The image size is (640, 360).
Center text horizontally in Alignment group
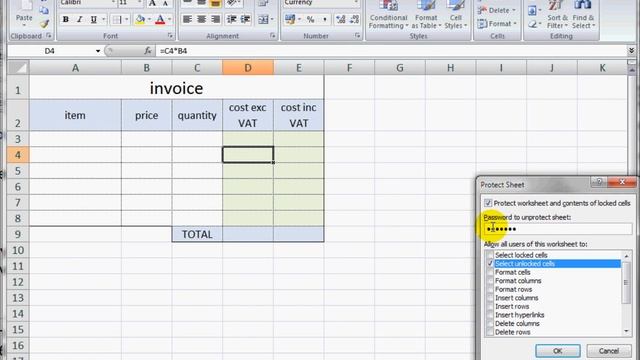coord(201,19)
